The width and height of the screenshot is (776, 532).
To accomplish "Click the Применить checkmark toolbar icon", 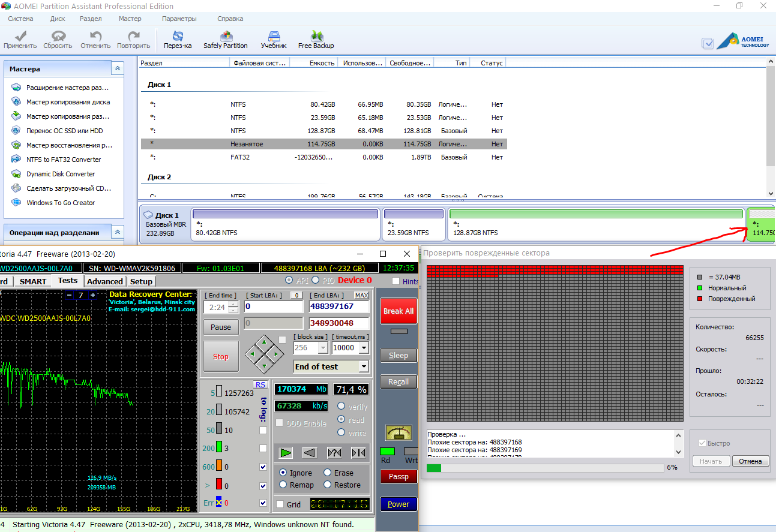I will click(x=20, y=36).
